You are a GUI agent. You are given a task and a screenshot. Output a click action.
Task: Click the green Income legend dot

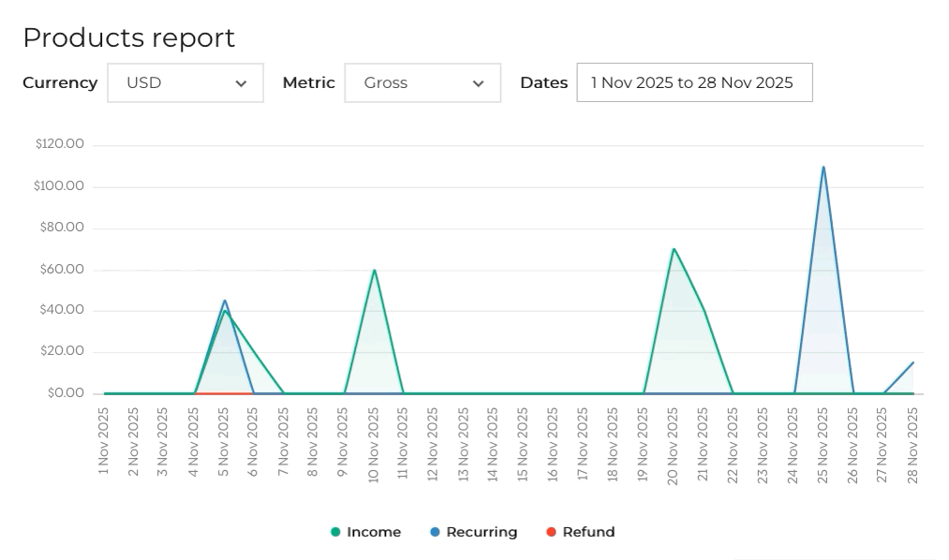(335, 532)
